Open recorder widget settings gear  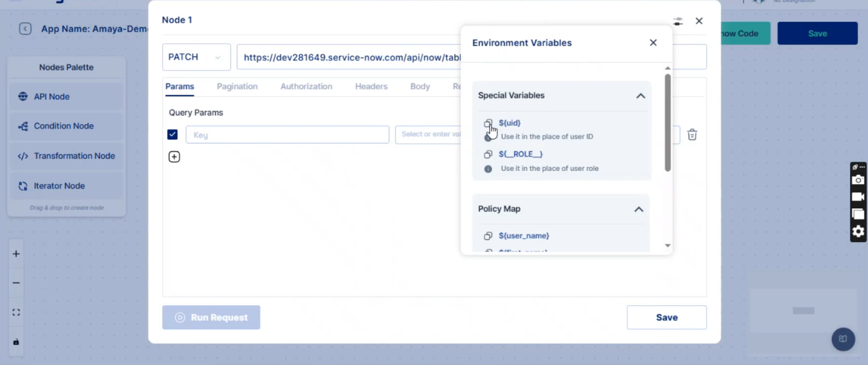[859, 231]
